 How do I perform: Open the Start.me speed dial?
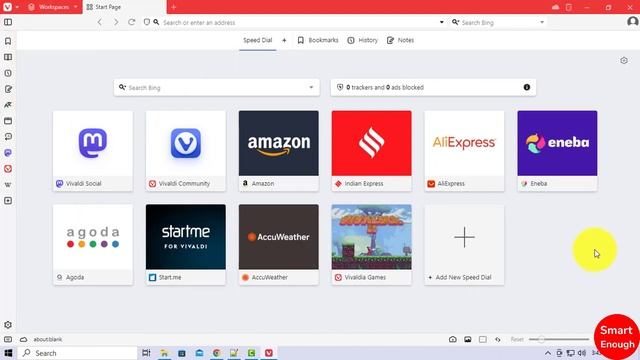(x=186, y=244)
